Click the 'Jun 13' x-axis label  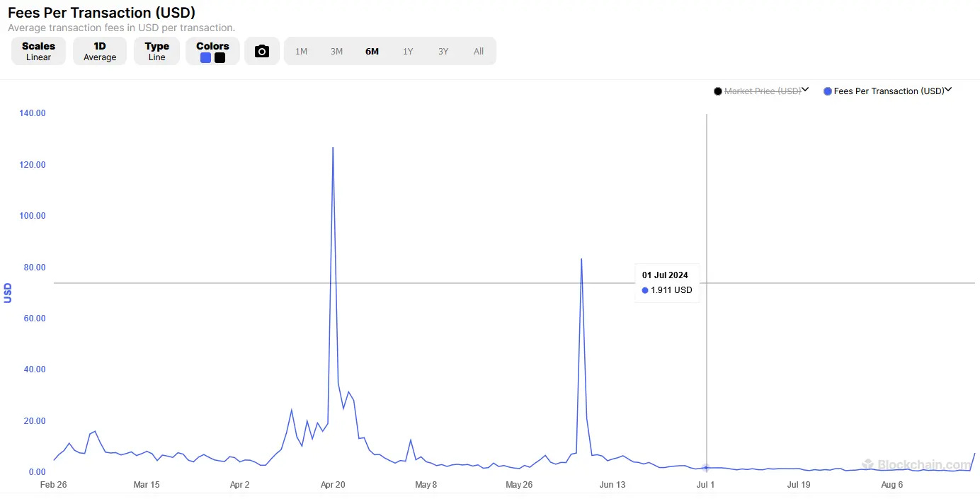click(612, 485)
